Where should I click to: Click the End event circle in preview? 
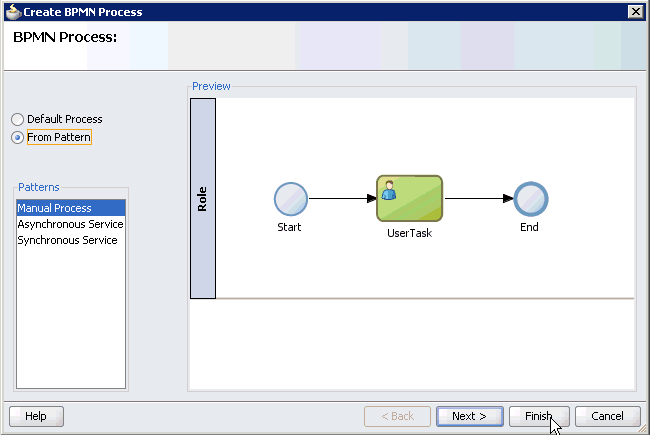pyautogui.click(x=531, y=199)
